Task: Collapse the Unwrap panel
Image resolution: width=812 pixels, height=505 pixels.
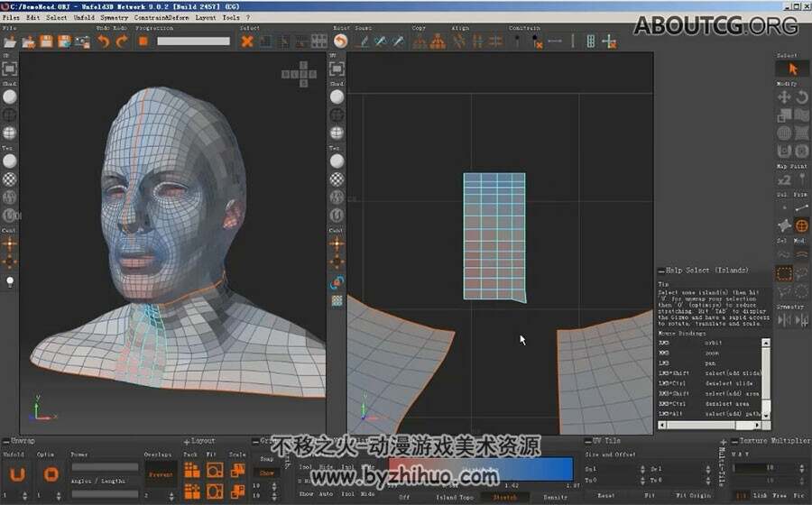Action: pyautogui.click(x=5, y=441)
